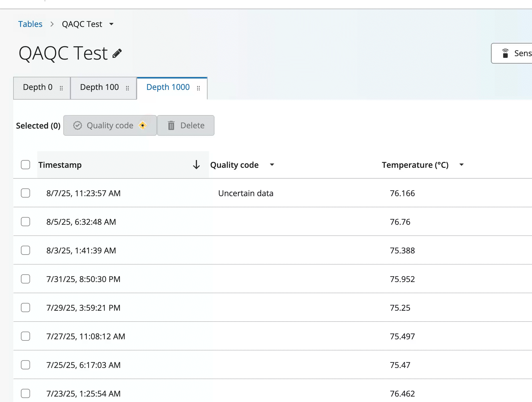Screen dimensions: 532x402
Task: Click the temperature value 75.25
Action: tap(400, 308)
